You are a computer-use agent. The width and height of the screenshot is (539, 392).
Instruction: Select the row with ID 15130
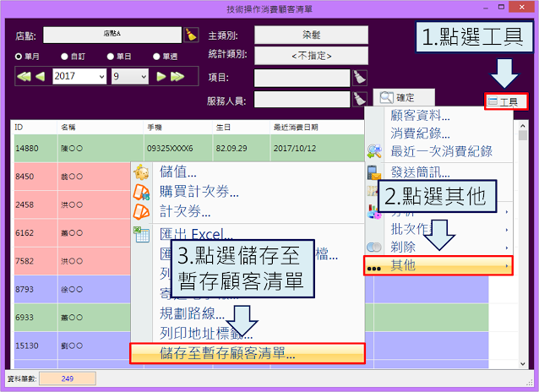point(73,346)
